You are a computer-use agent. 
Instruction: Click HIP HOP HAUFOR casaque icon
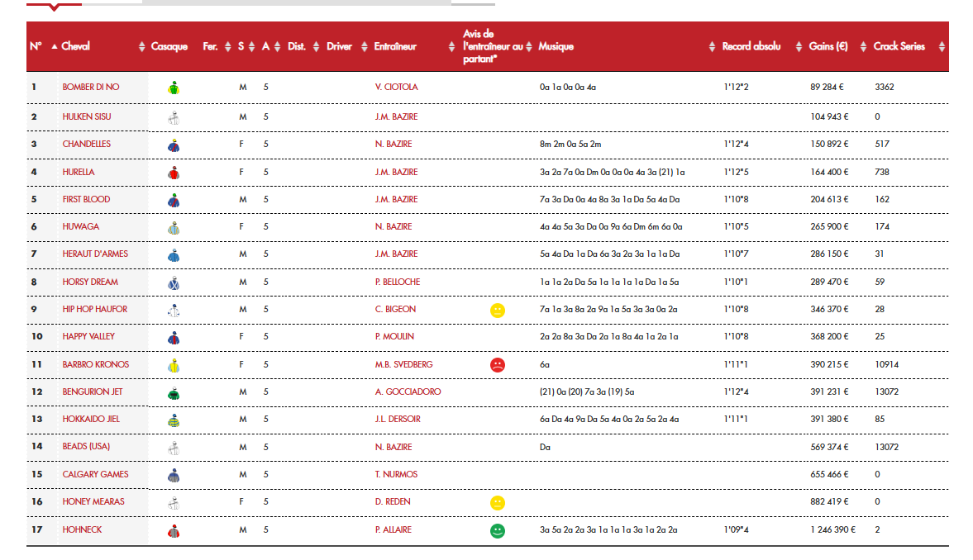[x=174, y=311]
